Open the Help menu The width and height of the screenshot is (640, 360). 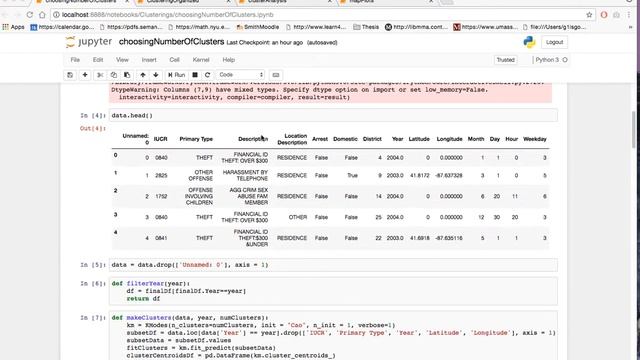pos(229,60)
